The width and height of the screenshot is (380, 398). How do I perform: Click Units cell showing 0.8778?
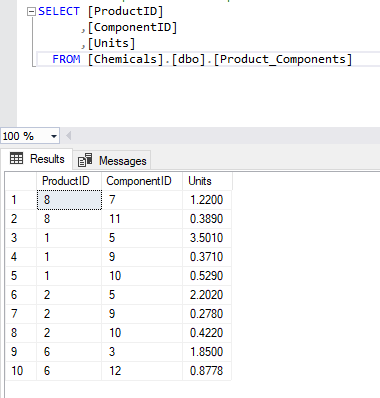(x=207, y=371)
